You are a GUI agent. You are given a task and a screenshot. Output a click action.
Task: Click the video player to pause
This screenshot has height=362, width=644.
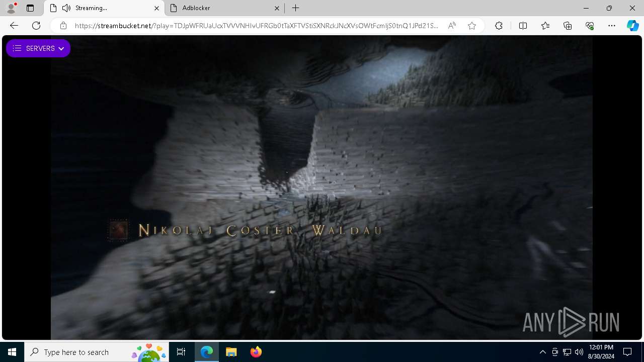click(x=321, y=187)
